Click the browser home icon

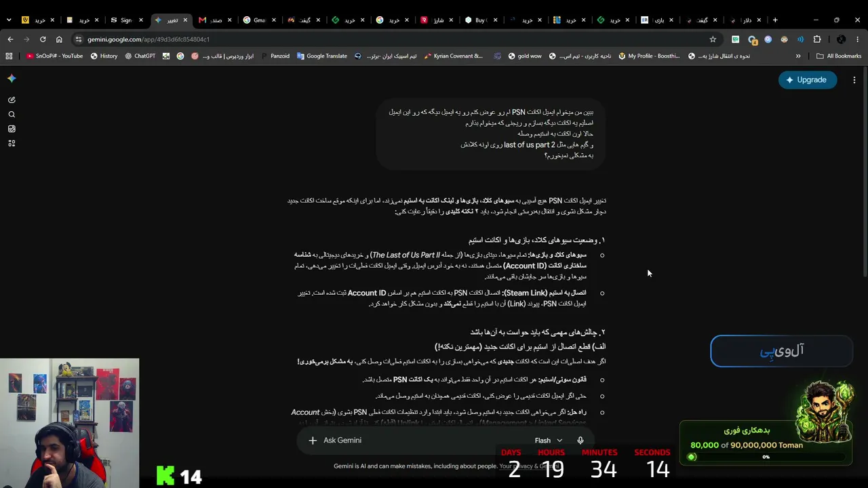59,39
